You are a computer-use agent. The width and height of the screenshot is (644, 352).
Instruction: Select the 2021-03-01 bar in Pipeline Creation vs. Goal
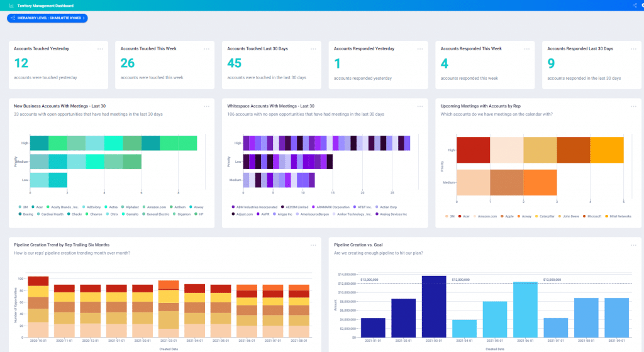(x=434, y=307)
